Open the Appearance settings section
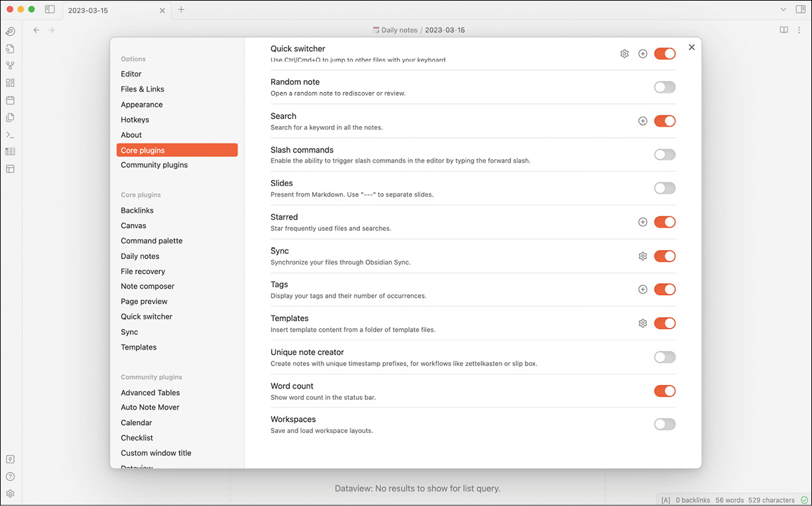The width and height of the screenshot is (812, 506). click(141, 105)
